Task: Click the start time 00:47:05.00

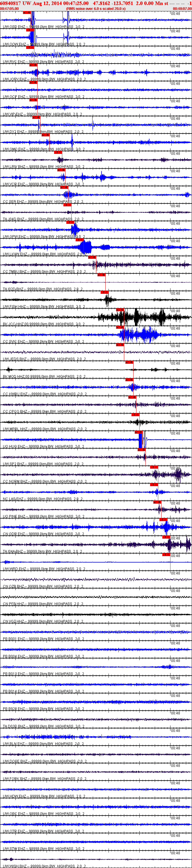Action: click(x=9, y=8)
